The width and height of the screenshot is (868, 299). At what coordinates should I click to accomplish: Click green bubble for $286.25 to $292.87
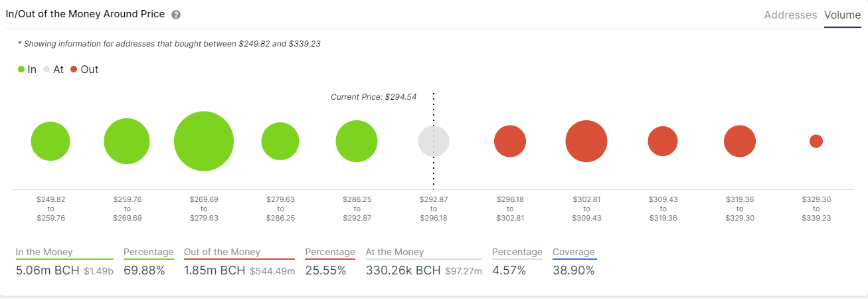click(357, 142)
